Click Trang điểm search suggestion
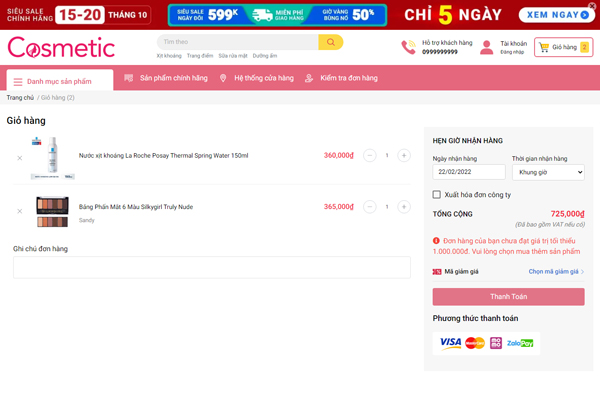 tap(200, 56)
